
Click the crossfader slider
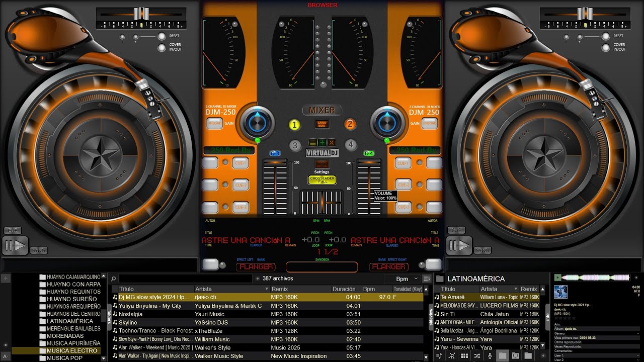click(x=322, y=203)
